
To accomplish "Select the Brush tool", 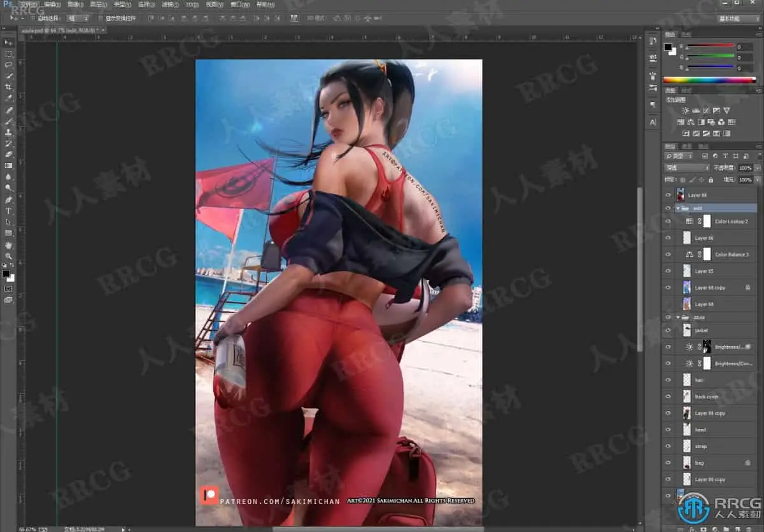I will 8,121.
